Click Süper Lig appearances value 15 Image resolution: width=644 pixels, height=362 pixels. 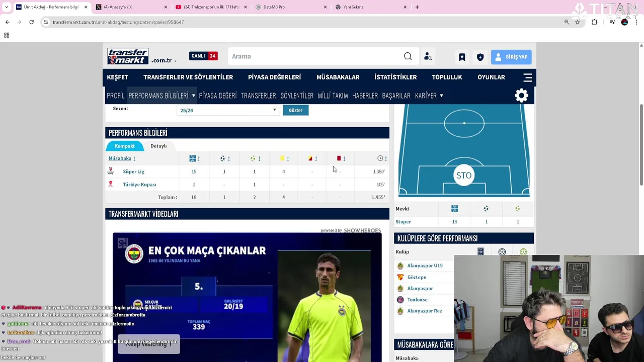(194, 171)
